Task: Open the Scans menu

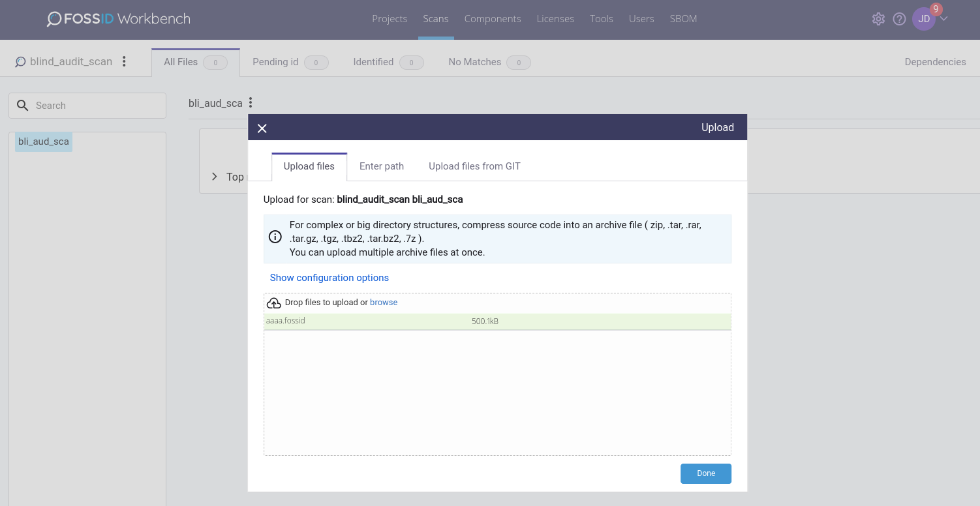Action: point(436,19)
